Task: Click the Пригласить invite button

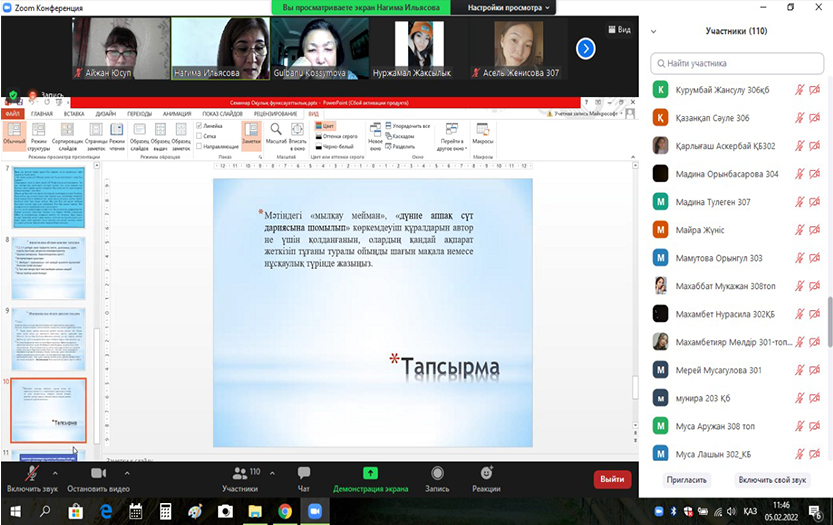Action: (x=686, y=480)
